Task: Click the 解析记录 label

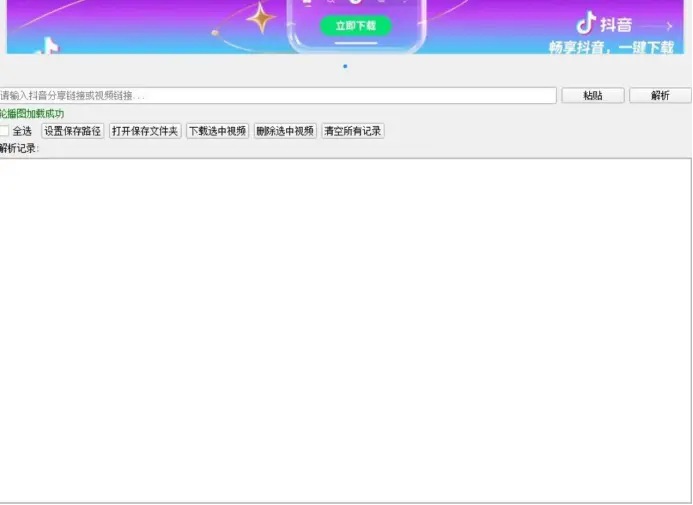Action: point(19,148)
